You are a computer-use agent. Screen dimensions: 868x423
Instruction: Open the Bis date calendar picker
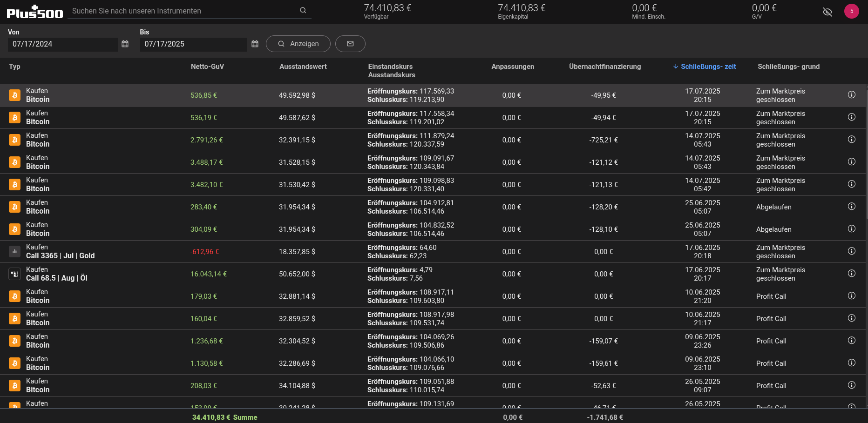pos(255,44)
